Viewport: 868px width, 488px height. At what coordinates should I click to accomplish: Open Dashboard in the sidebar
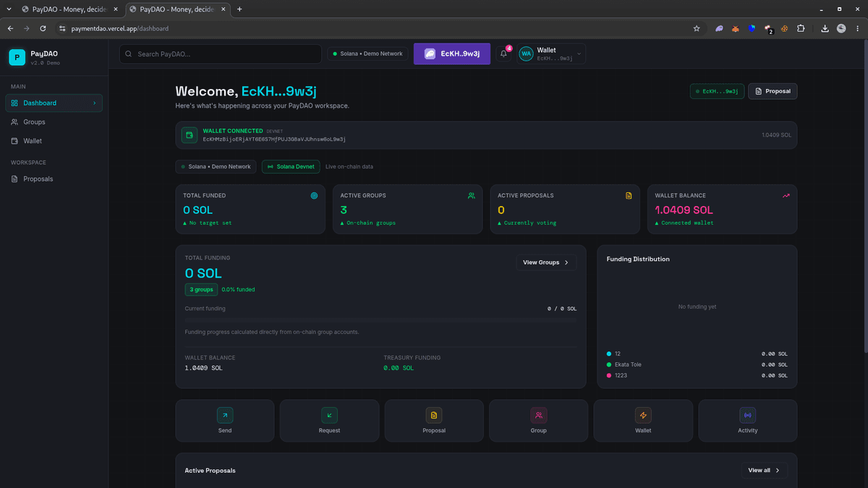(54, 103)
